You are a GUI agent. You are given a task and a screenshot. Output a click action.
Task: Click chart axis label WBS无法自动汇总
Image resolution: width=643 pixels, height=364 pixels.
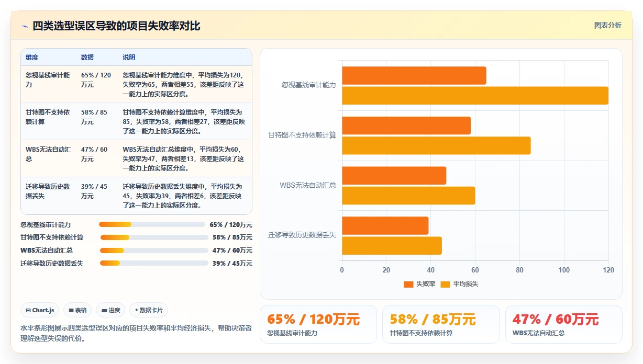[308, 185]
